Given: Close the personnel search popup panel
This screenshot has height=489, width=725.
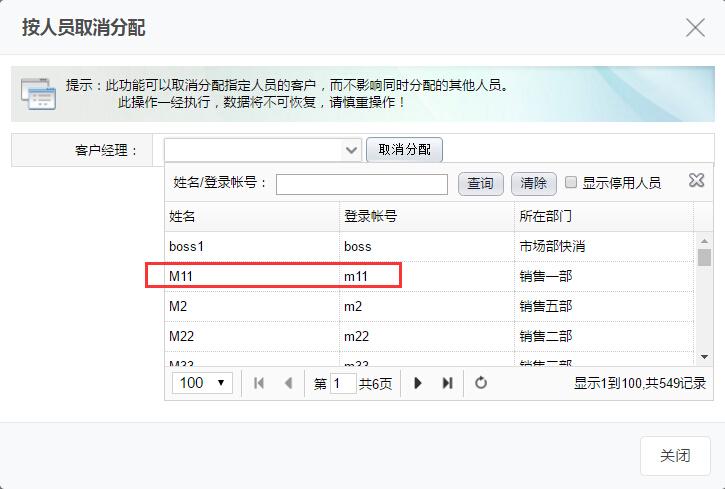Looking at the screenshot, I should (697, 181).
